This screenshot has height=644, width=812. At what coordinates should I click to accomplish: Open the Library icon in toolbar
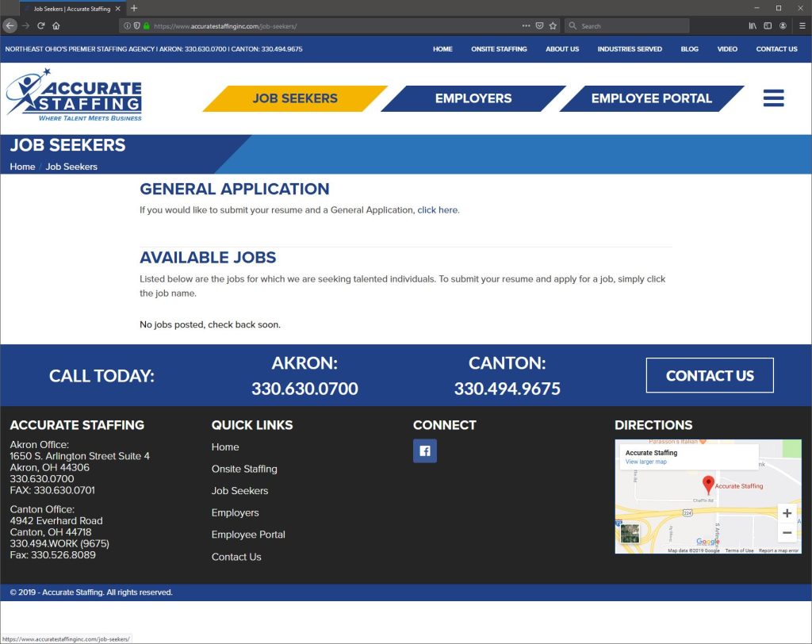(x=753, y=25)
